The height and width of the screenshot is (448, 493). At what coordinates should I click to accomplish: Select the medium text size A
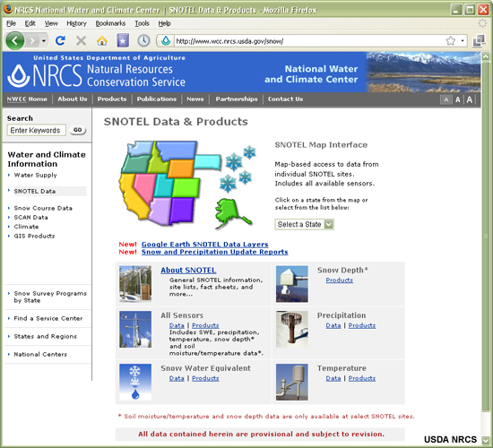(x=458, y=100)
